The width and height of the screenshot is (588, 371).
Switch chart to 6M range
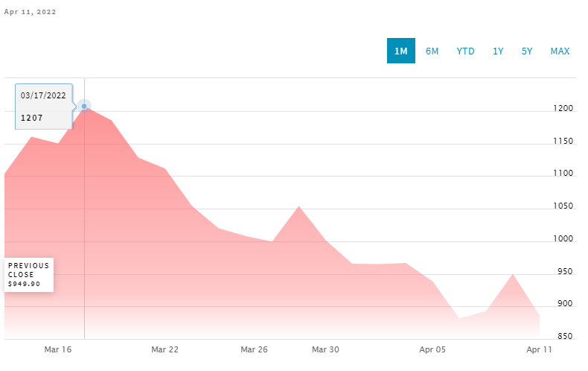tap(432, 51)
